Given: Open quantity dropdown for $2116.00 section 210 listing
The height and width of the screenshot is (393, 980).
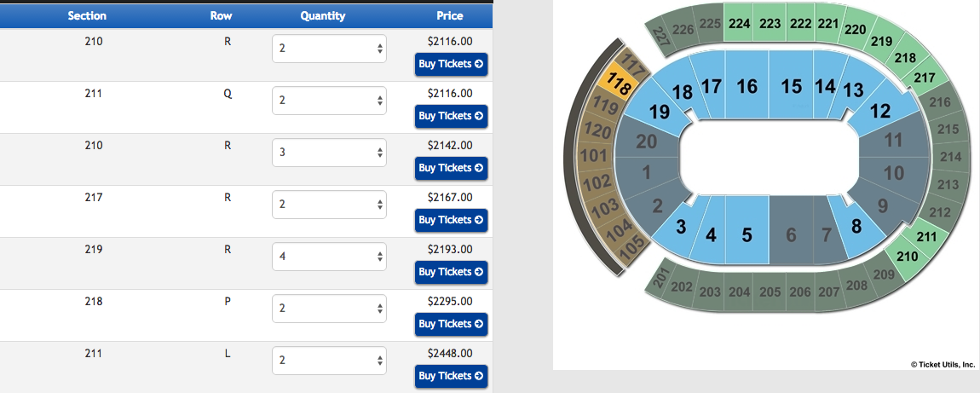Looking at the screenshot, I should coord(330,49).
